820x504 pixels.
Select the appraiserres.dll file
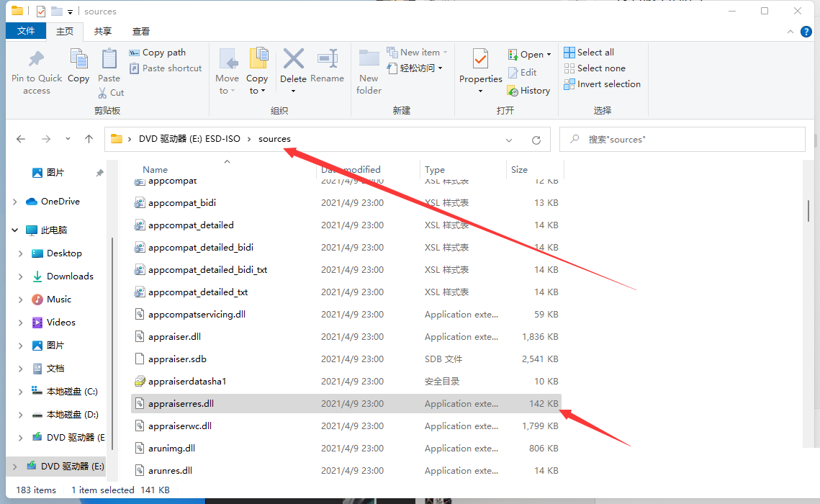coord(346,404)
